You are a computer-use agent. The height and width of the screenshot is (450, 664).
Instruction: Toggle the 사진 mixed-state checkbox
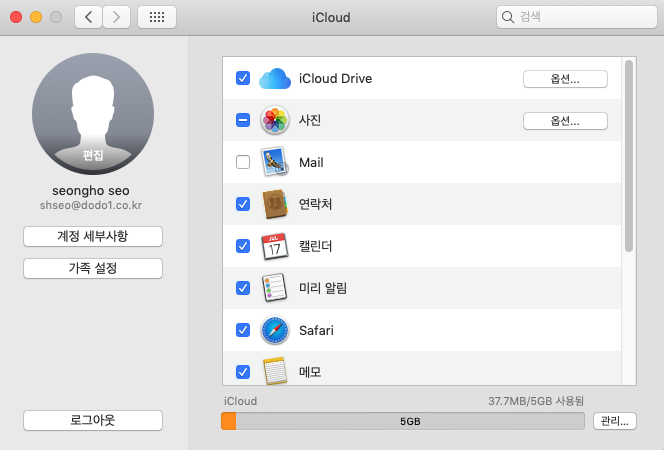243,120
